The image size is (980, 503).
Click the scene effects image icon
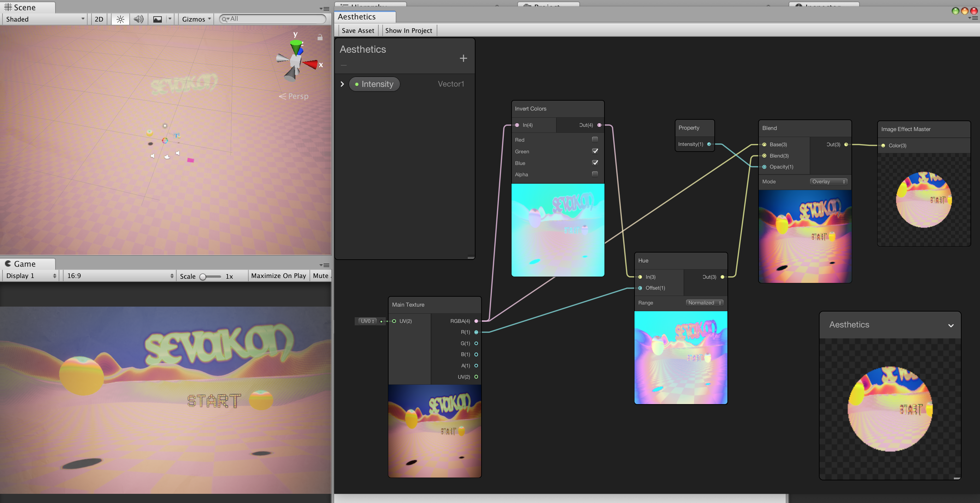click(x=157, y=19)
